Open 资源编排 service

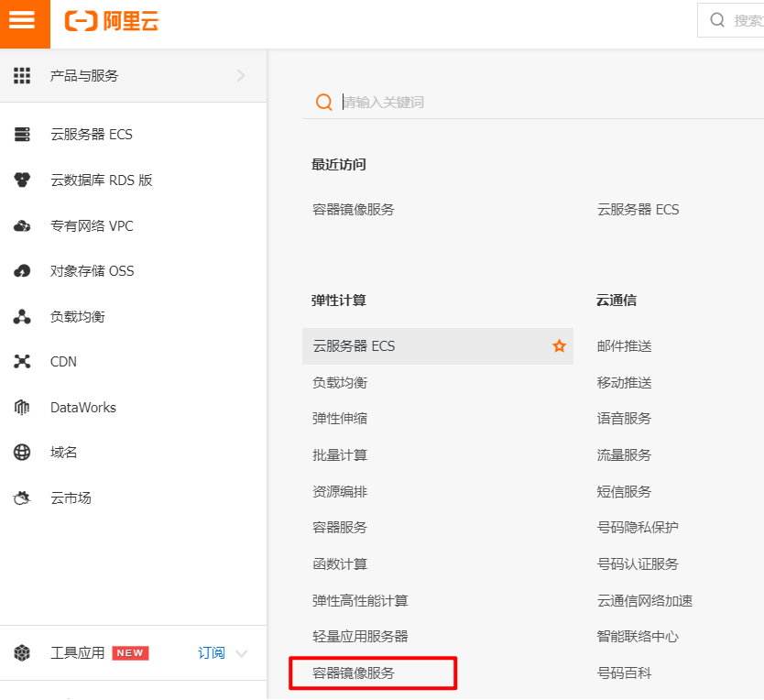point(340,491)
